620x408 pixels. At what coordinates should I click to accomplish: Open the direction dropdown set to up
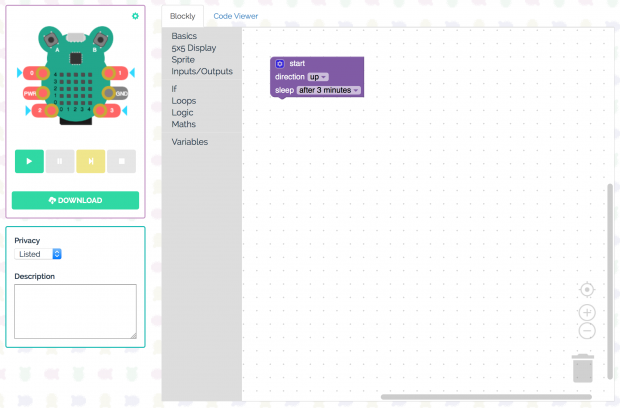click(x=318, y=77)
